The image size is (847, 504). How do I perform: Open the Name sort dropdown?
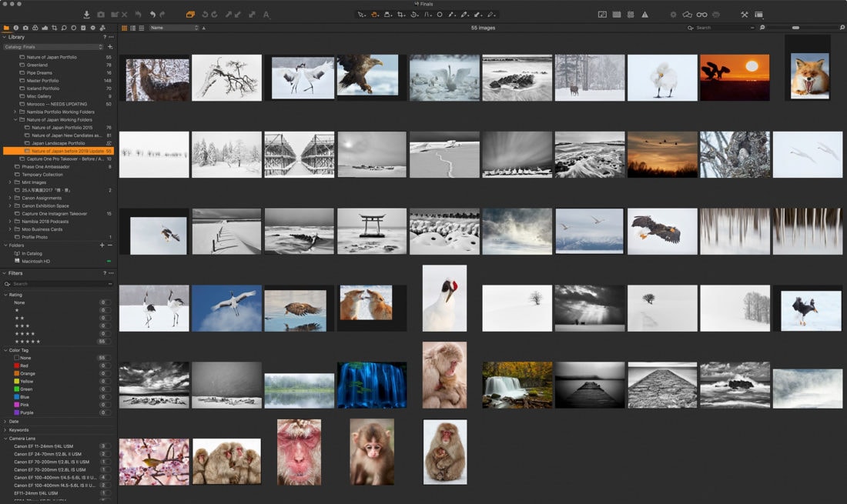click(x=174, y=28)
